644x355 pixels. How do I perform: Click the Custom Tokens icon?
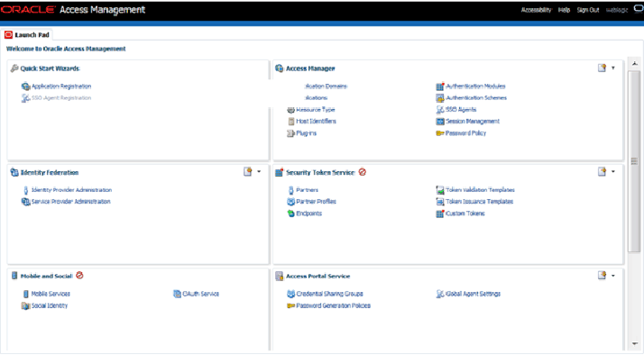[440, 214]
